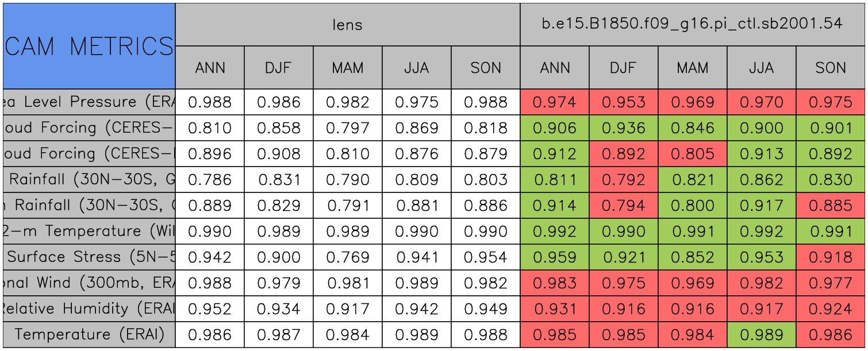Select the ANN column header under lens
This screenshot has height=351, width=868.
(x=210, y=68)
